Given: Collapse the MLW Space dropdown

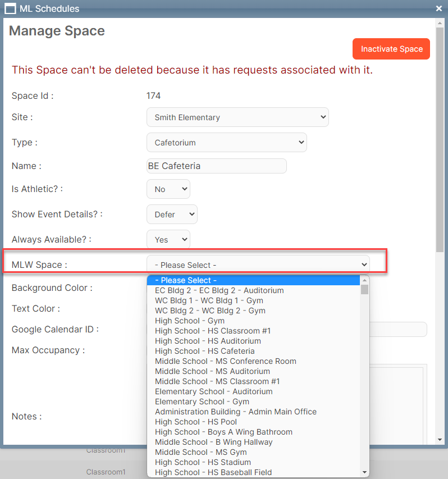Looking at the screenshot, I should pyautogui.click(x=258, y=265).
